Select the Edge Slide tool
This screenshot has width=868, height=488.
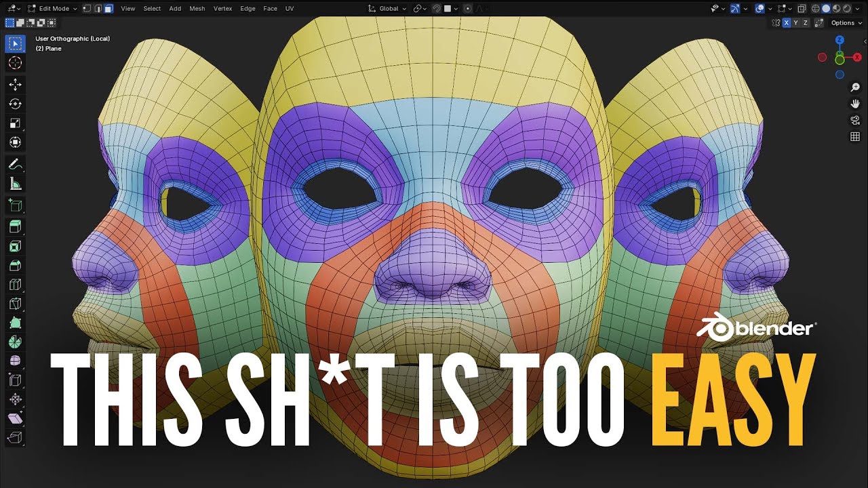point(16,380)
